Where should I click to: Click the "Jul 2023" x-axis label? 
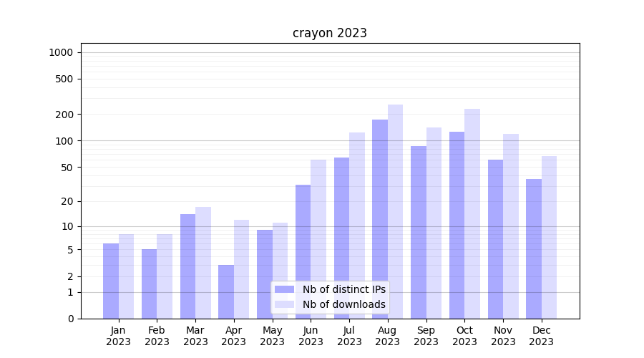[x=349, y=336]
